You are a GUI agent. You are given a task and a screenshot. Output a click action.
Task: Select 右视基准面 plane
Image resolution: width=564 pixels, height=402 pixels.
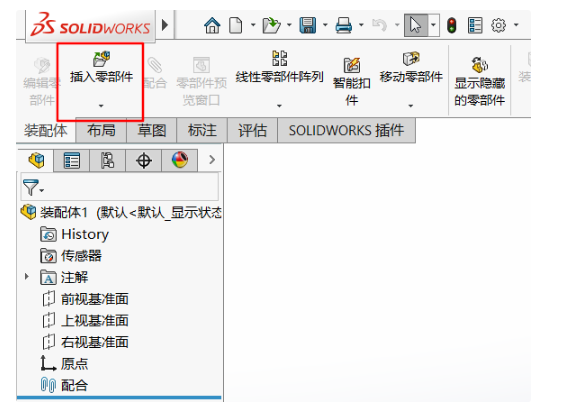[85, 342]
